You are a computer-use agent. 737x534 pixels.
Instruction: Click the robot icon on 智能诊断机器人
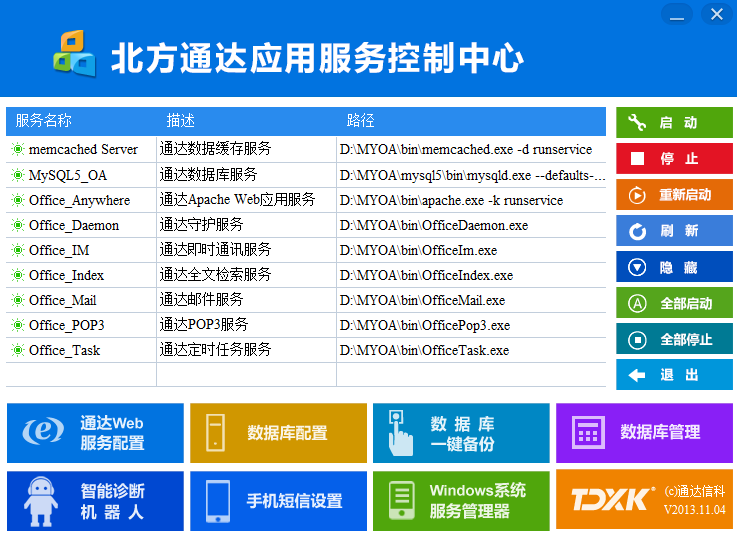click(41, 502)
